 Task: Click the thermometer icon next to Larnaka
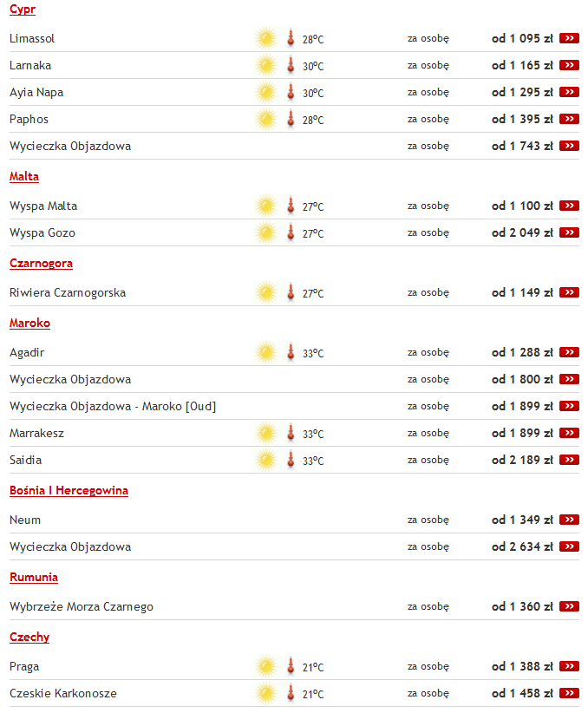pos(291,65)
